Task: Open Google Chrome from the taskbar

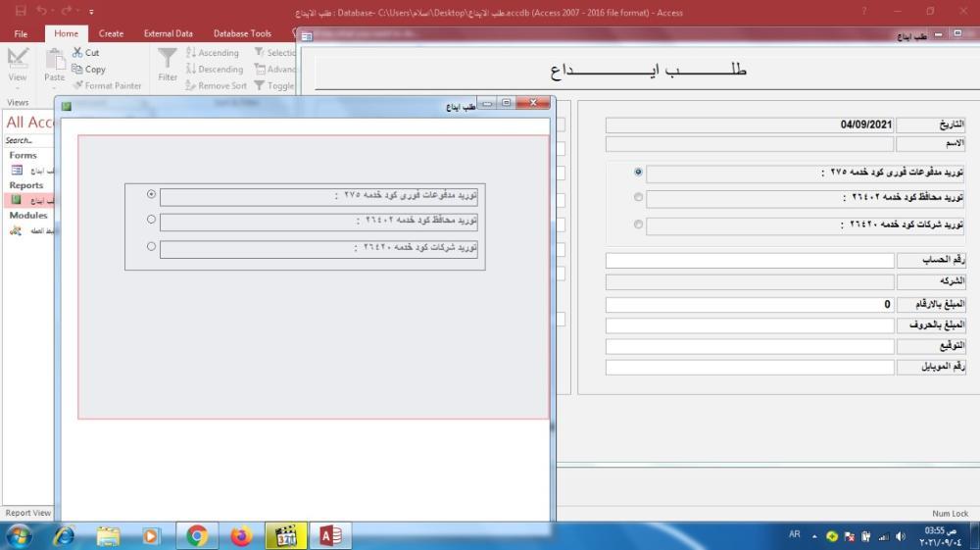Action: tap(197, 536)
